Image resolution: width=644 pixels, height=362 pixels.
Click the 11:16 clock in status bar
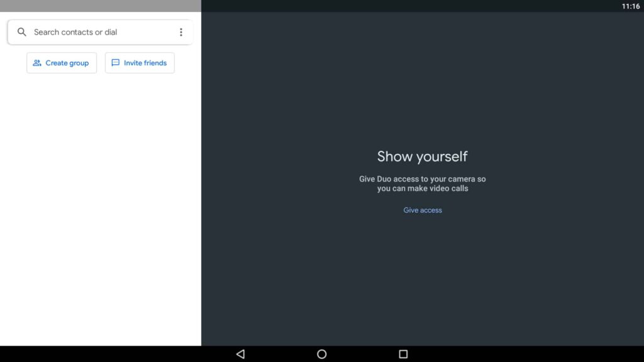click(x=630, y=6)
